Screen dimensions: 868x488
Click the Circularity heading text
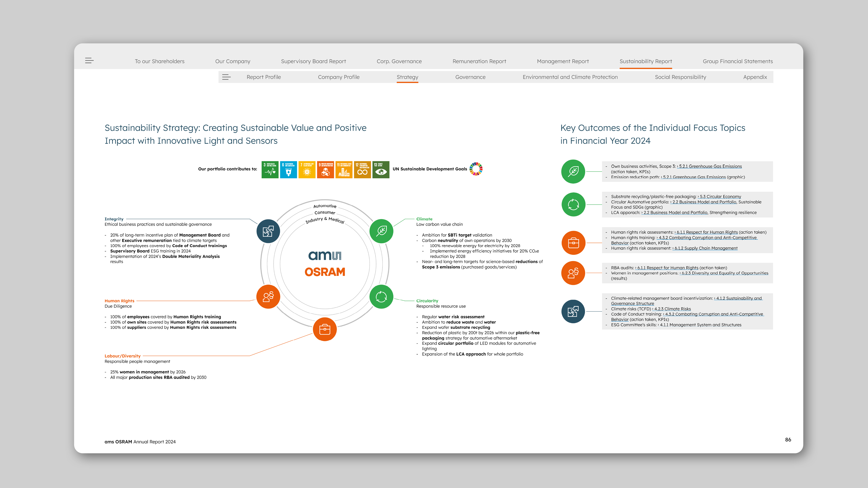(x=427, y=301)
